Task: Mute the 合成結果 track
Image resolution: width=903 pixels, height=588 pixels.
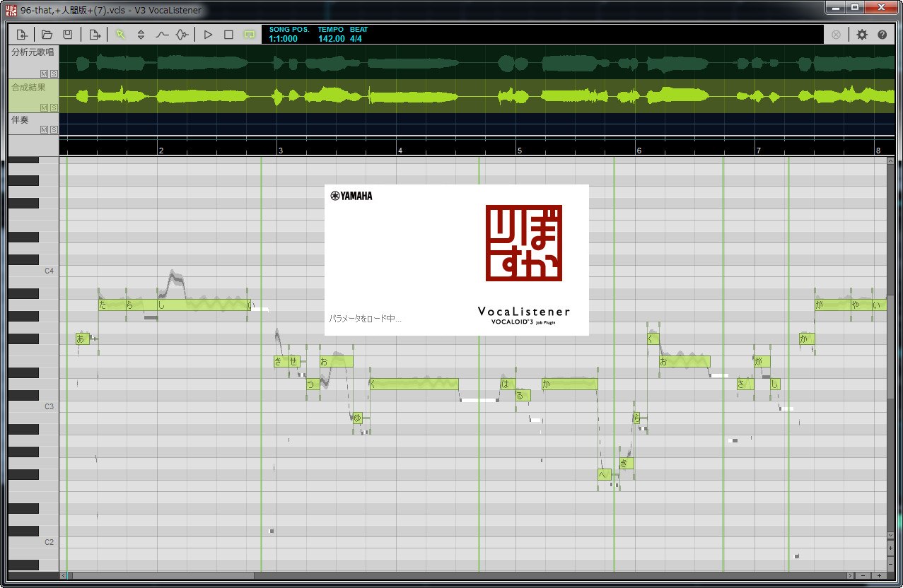Action: coord(44,108)
